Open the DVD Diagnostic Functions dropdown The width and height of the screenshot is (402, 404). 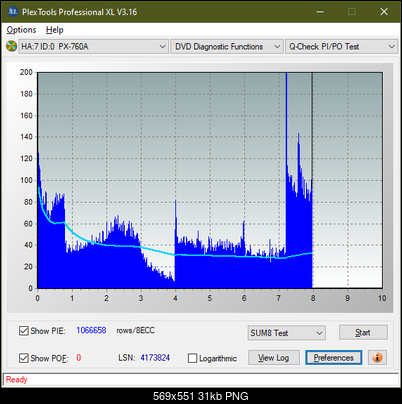pyautogui.click(x=227, y=47)
